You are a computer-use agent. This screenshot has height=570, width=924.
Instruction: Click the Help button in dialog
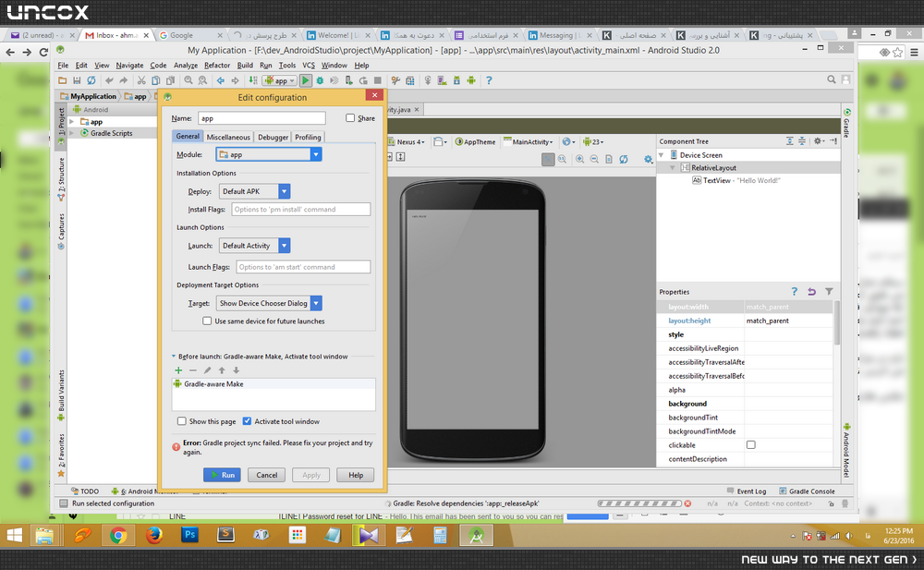pos(356,475)
